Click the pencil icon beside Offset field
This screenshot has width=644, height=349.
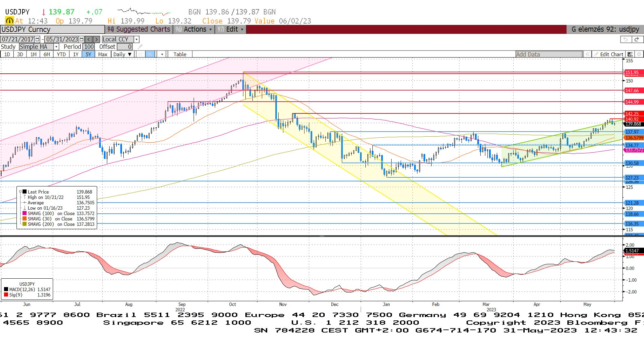coord(140,47)
